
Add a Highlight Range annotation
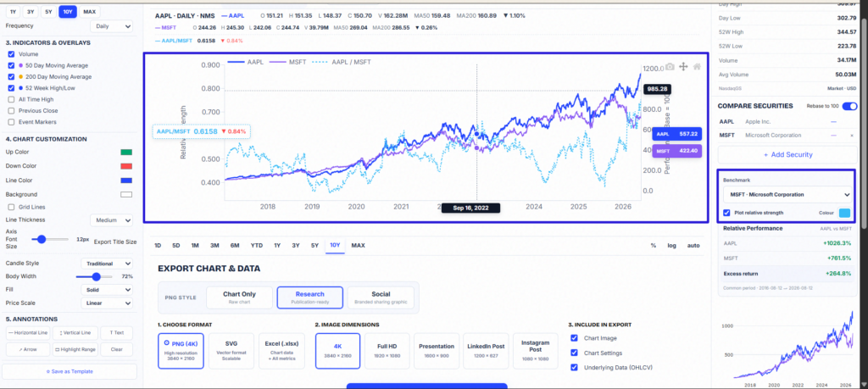click(75, 350)
